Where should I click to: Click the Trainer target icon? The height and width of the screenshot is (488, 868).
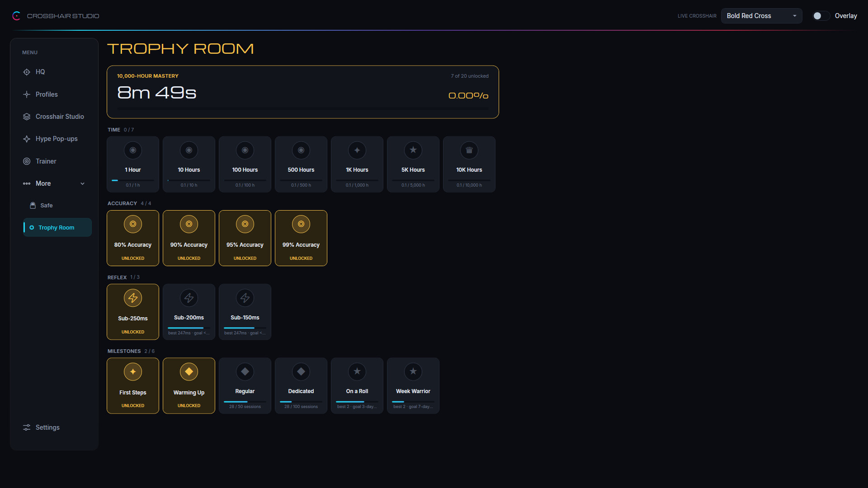tap(27, 161)
